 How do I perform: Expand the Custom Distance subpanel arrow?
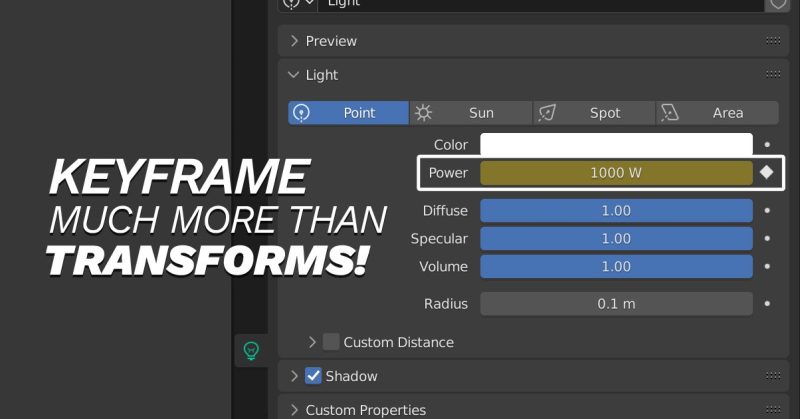click(x=312, y=342)
